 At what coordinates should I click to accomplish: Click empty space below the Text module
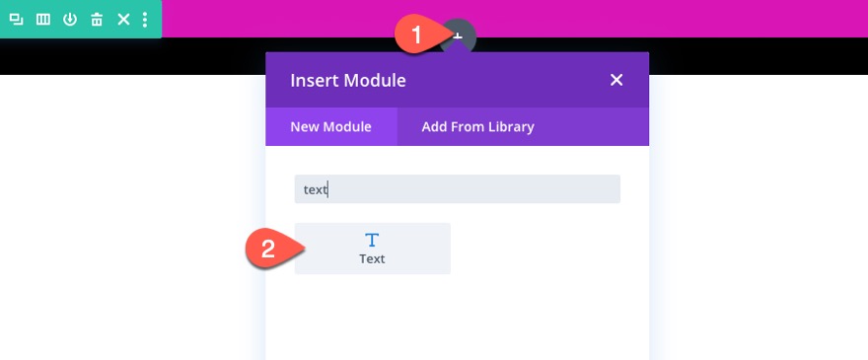pos(458,316)
